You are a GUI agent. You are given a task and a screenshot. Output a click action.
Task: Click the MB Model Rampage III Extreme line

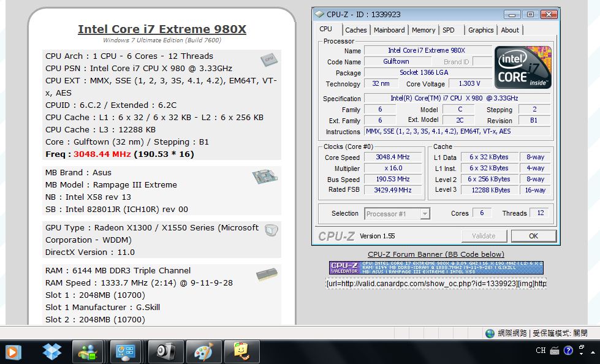(x=111, y=185)
